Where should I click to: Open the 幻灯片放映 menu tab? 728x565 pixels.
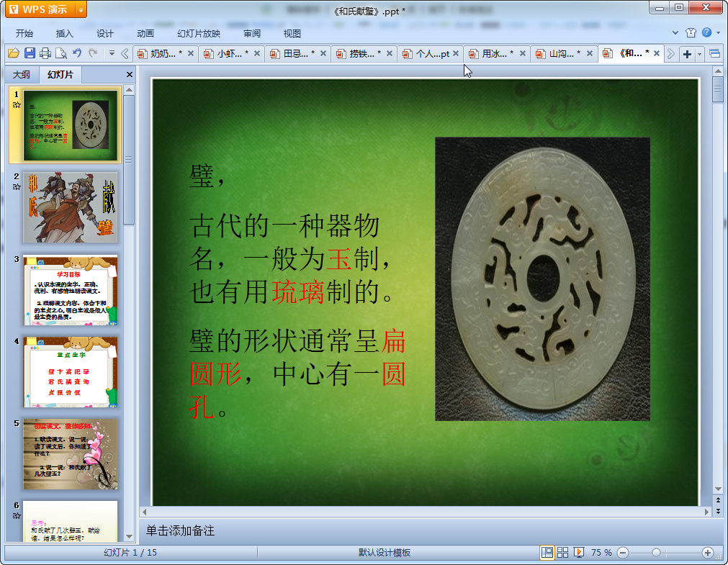coord(199,33)
